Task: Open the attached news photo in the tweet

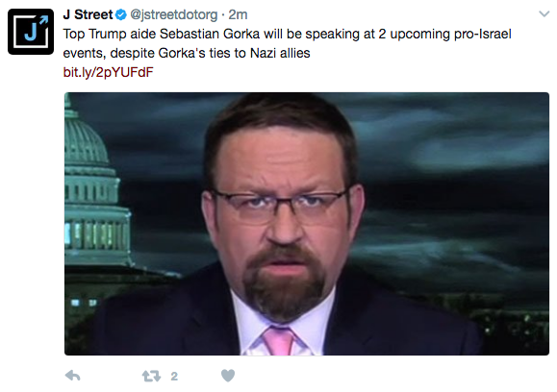Action: click(x=307, y=224)
